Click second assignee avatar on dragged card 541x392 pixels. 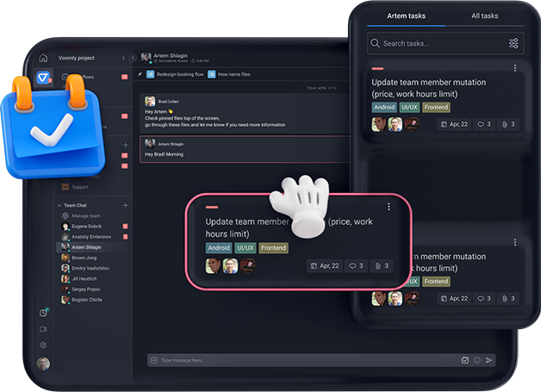230,266
